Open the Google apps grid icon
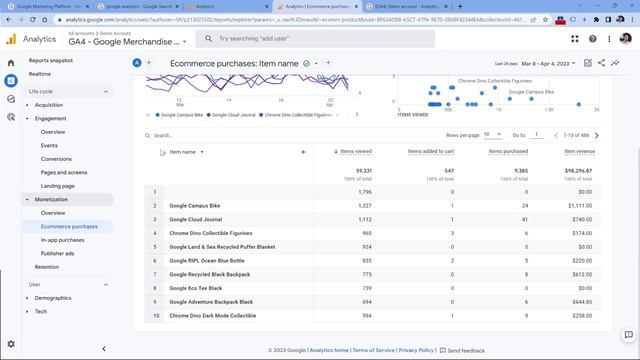 point(575,39)
